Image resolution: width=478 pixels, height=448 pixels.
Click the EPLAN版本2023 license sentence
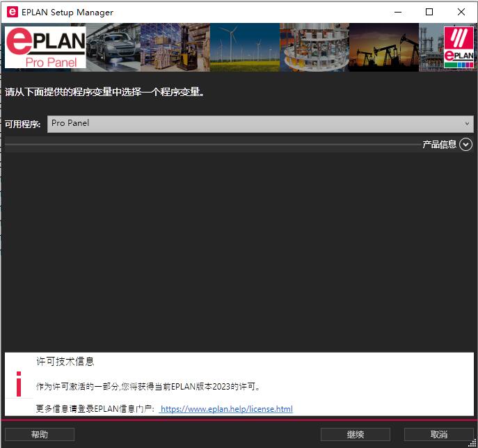148,387
